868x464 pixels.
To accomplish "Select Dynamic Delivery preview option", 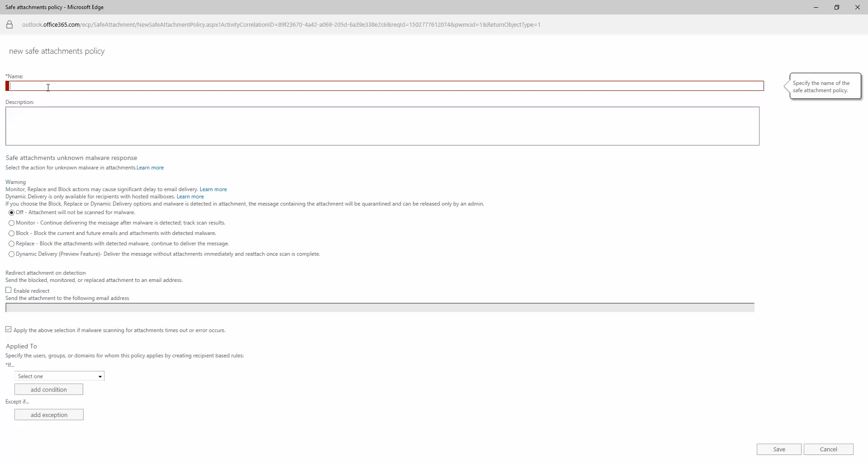I will pos(12,254).
